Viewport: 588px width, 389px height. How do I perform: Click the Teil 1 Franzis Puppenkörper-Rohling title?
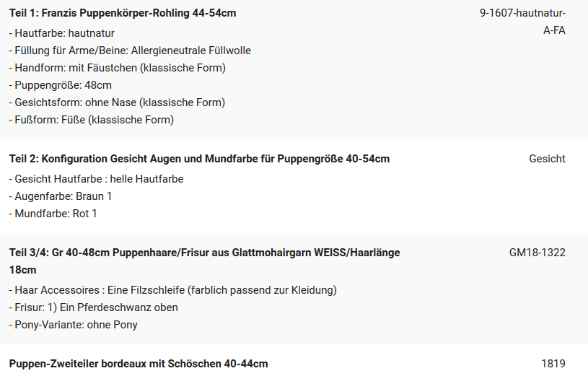pyautogui.click(x=123, y=13)
